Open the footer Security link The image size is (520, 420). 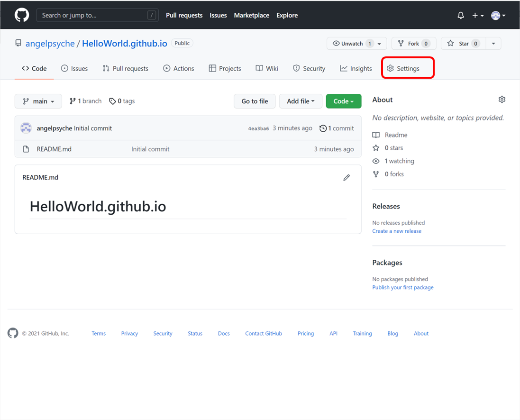click(x=163, y=333)
